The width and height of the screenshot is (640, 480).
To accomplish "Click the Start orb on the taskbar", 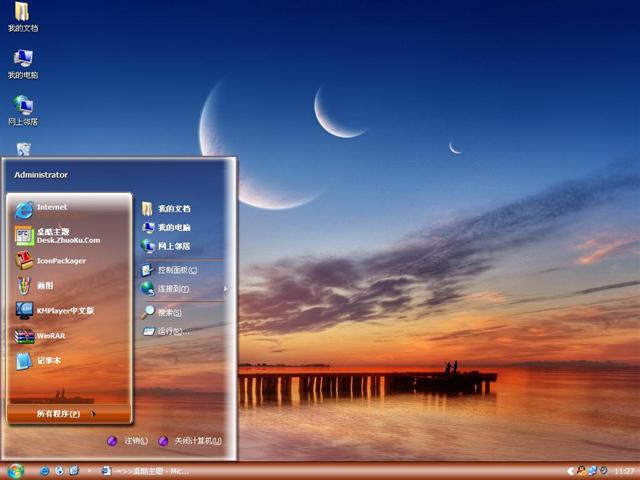I will (x=15, y=470).
